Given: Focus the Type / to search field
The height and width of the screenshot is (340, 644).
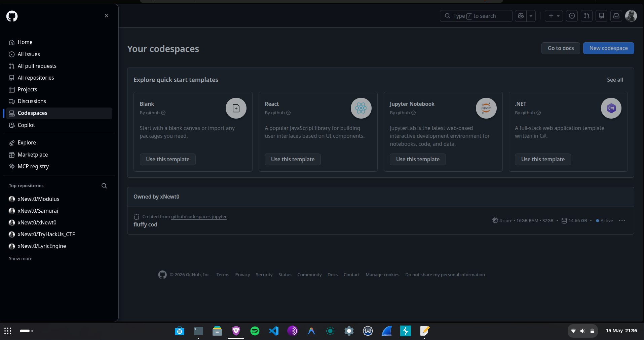Looking at the screenshot, I should pos(476,16).
